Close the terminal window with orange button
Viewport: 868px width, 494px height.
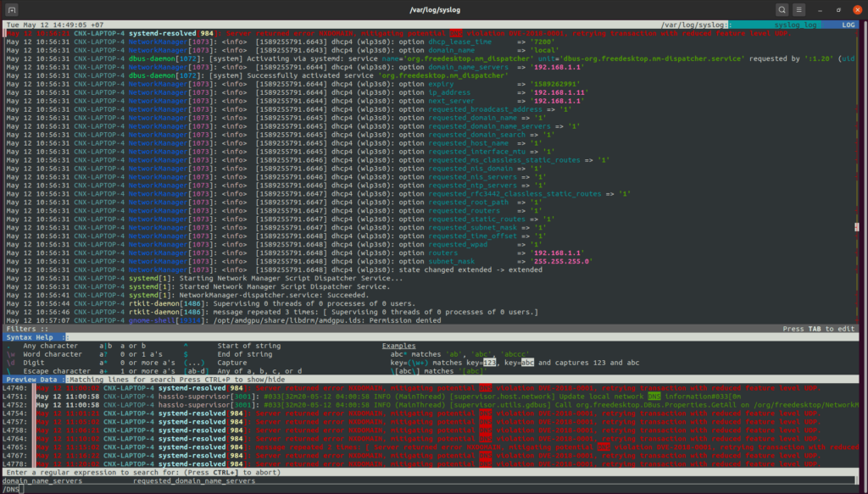tap(857, 10)
